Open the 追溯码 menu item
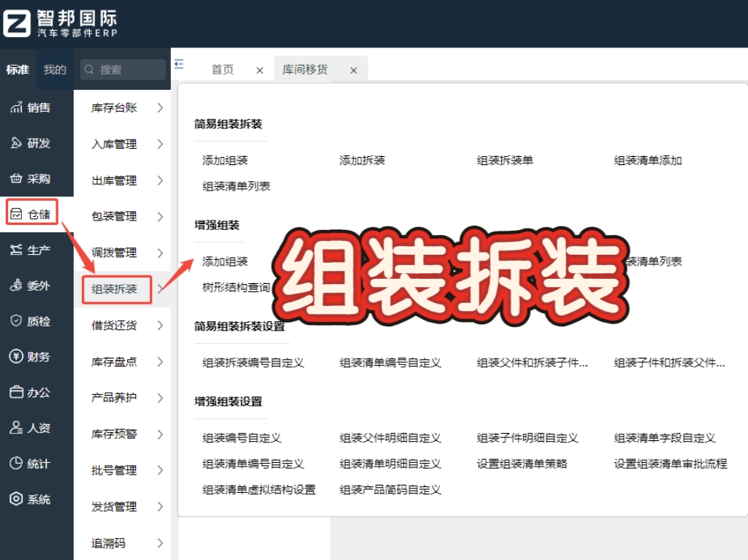This screenshot has height=560, width=748. 109,542
